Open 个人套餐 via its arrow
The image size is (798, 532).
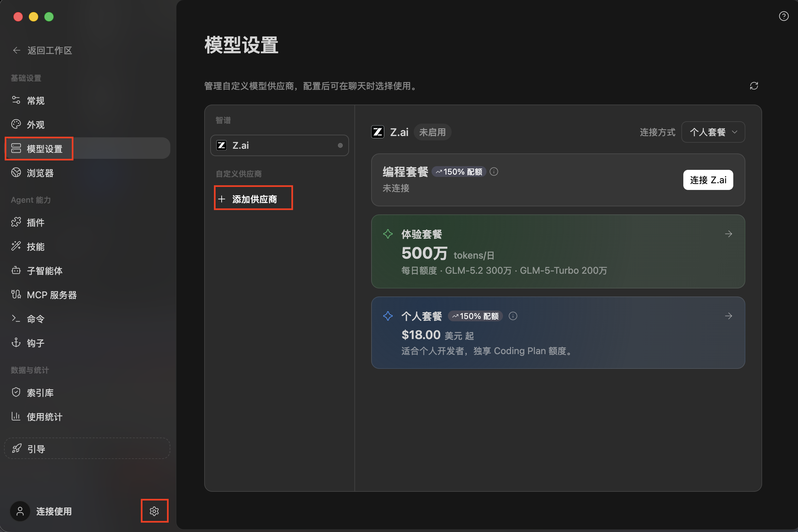pos(728,316)
